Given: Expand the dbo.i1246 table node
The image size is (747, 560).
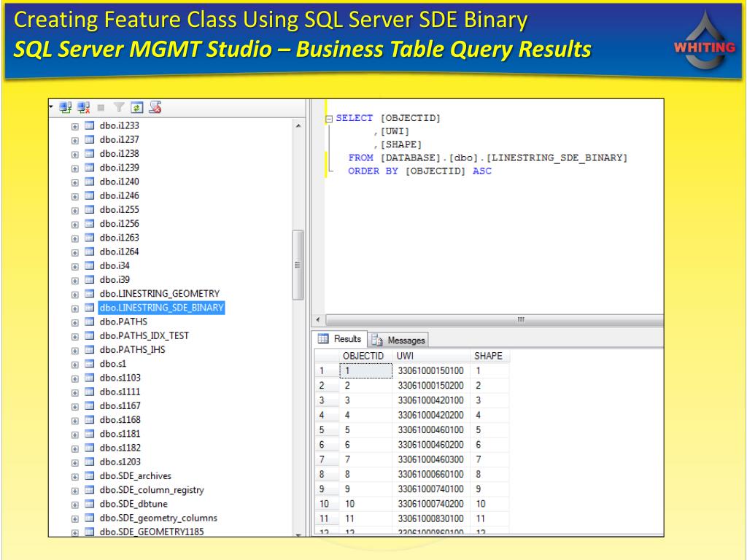Looking at the screenshot, I should (75, 197).
